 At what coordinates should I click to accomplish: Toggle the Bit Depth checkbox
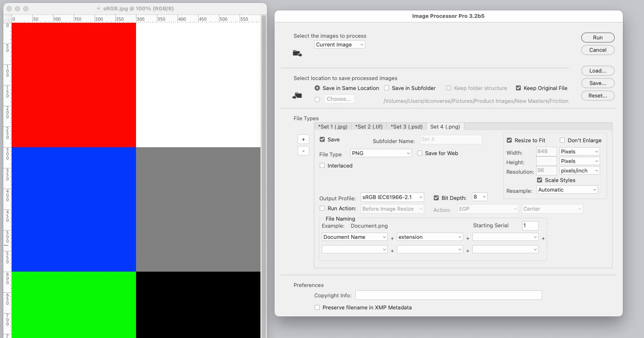pyautogui.click(x=436, y=198)
